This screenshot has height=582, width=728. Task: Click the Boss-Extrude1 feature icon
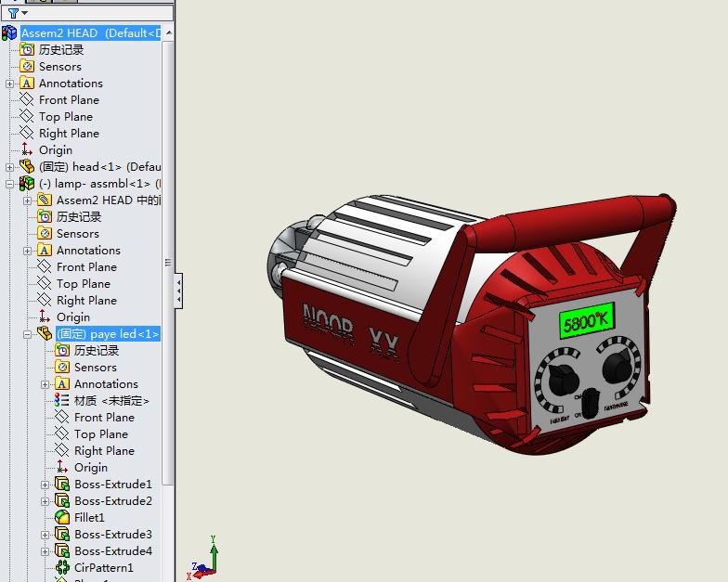(x=62, y=485)
